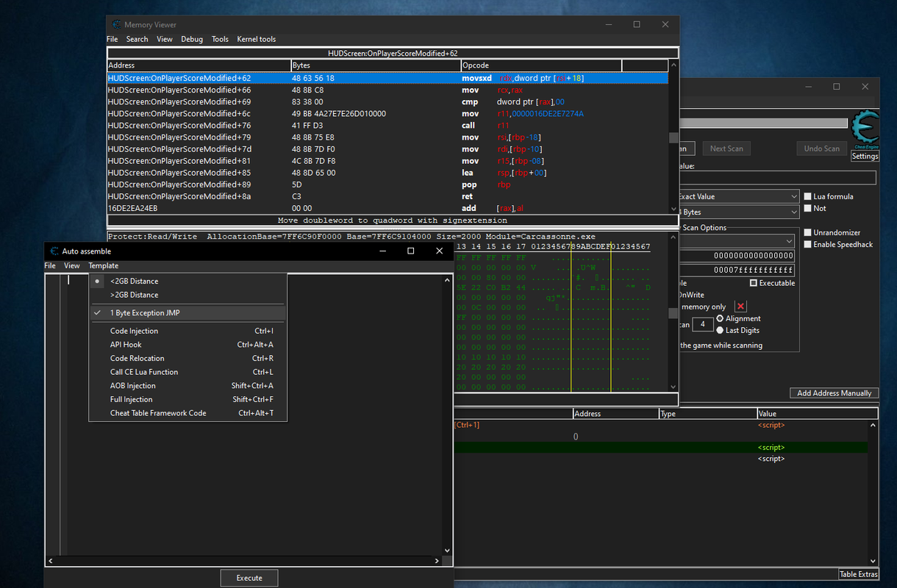Click the address list scroll up arrow
897x588 pixels.
tap(873, 425)
